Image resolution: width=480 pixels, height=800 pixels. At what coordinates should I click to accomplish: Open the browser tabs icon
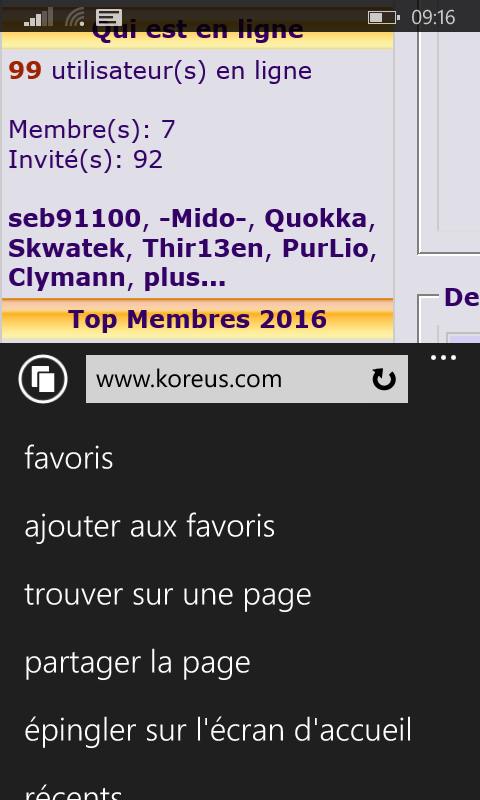[x=43, y=379]
